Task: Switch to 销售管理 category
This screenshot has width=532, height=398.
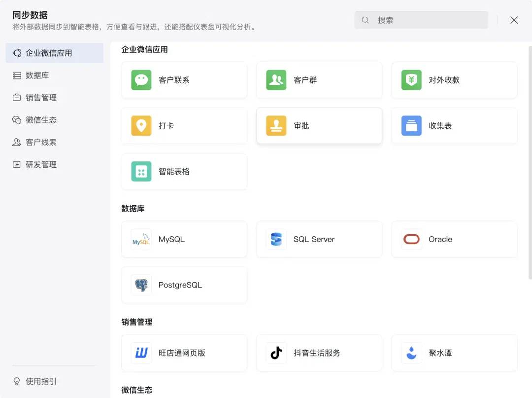Action: pyautogui.click(x=55, y=98)
